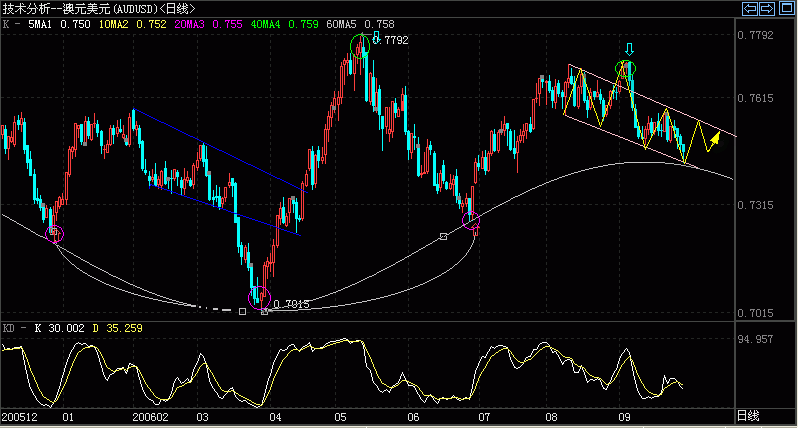Select the magenta 20MA3 0.755 label
This screenshot has width=798, height=428.
208,24
